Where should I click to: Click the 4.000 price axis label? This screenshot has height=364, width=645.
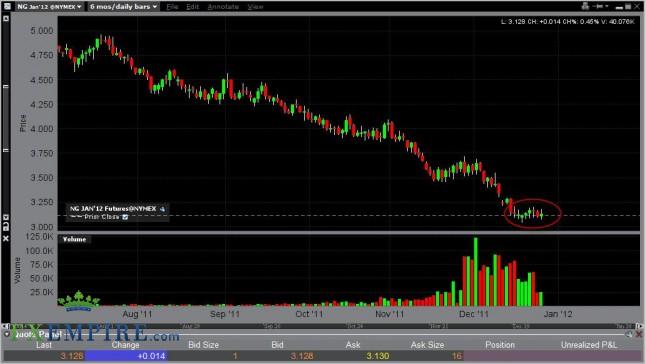[42, 129]
